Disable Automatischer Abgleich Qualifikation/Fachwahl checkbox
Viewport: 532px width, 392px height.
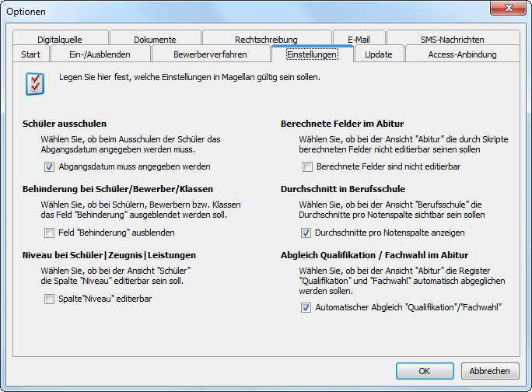click(306, 307)
